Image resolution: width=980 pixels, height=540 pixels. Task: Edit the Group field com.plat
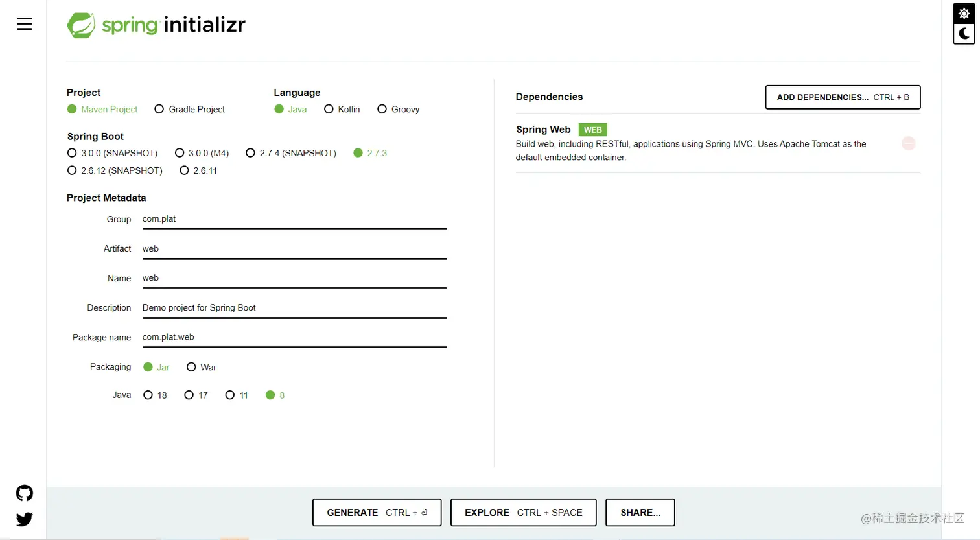295,219
